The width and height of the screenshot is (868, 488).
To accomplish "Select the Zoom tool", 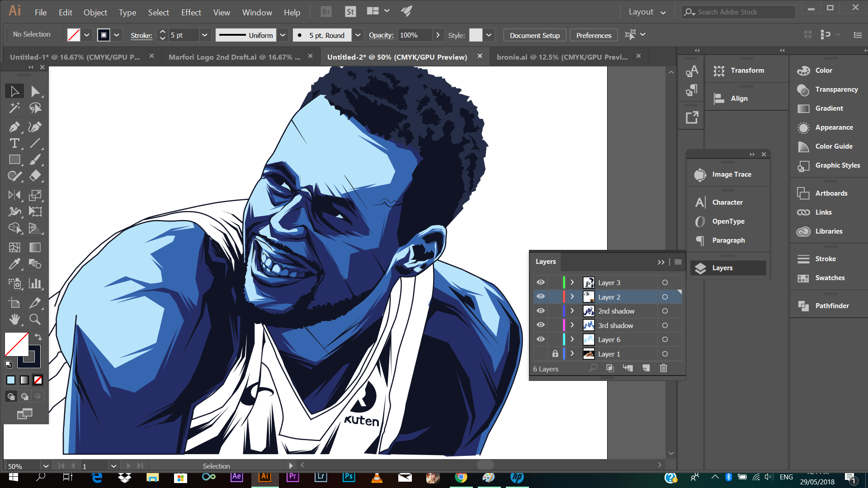I will 35,319.
